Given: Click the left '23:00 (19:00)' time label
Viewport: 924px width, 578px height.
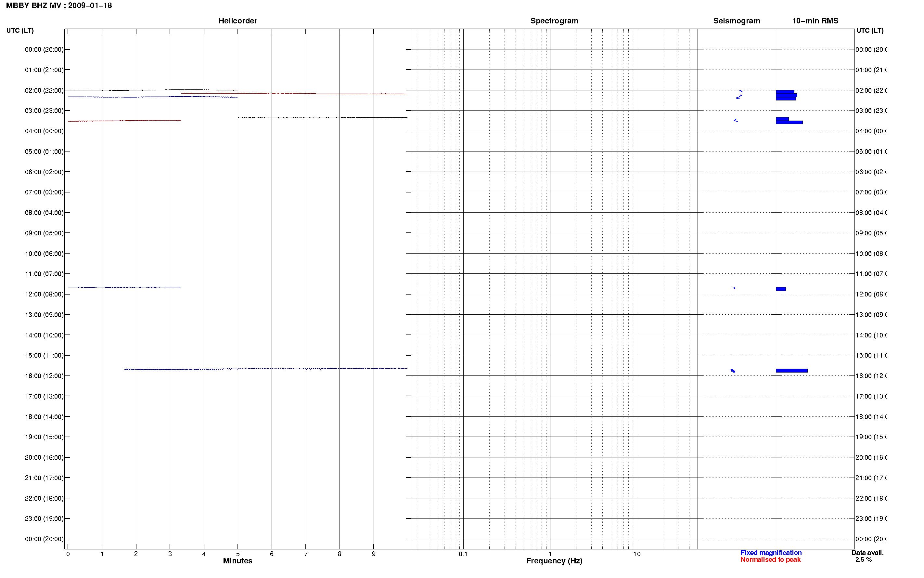Looking at the screenshot, I should [44, 519].
